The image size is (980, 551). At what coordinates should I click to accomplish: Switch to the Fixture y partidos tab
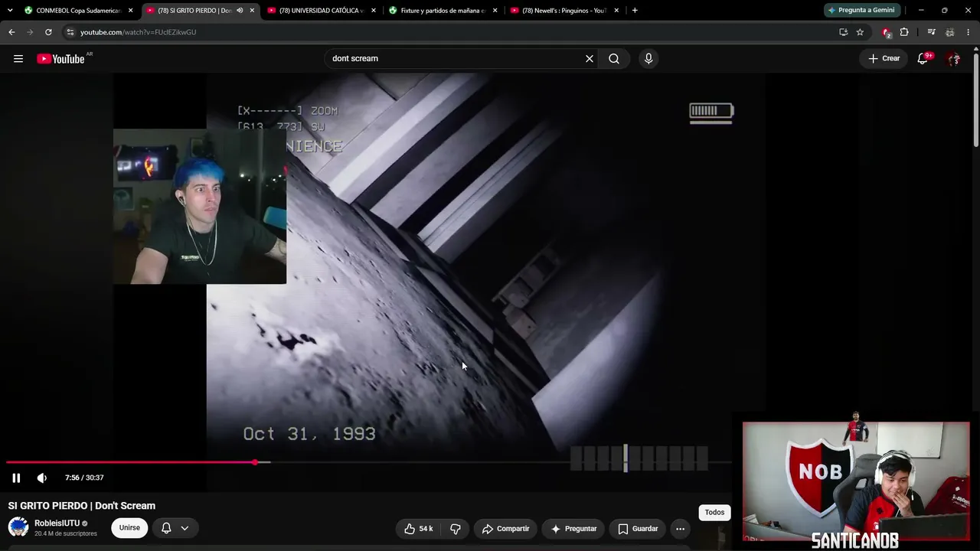442,11
